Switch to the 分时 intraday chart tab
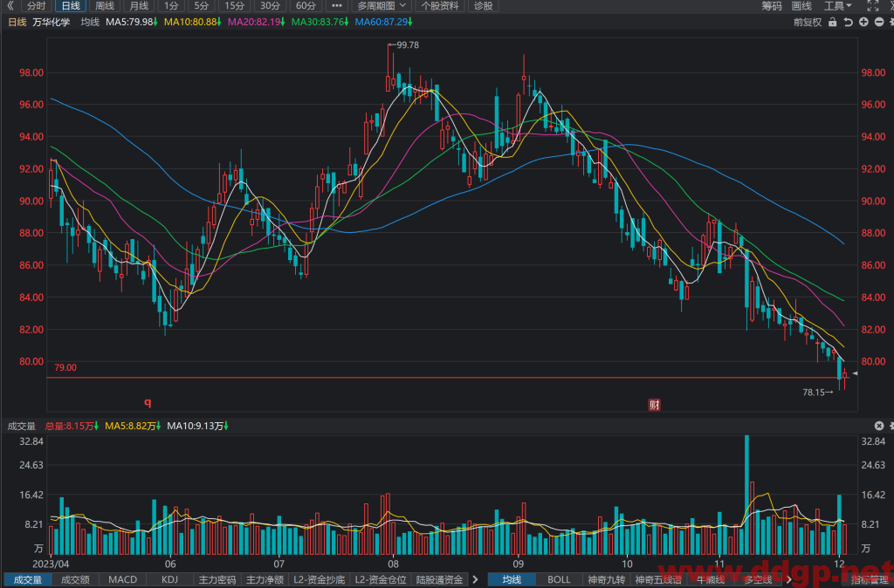Screen dimensions: 894x588 click(x=37, y=6)
